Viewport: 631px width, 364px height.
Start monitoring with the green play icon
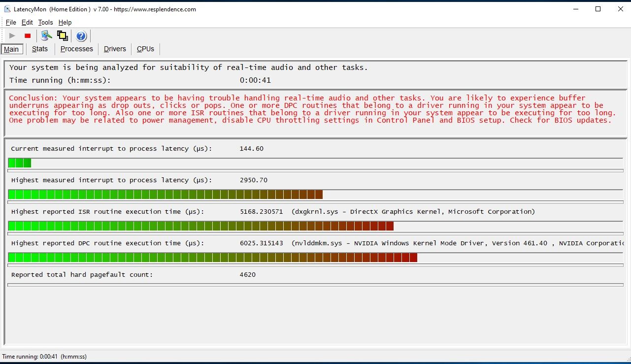tap(12, 35)
